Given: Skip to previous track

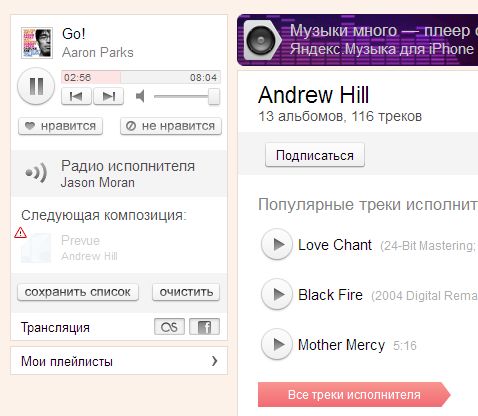Looking at the screenshot, I should (76, 96).
